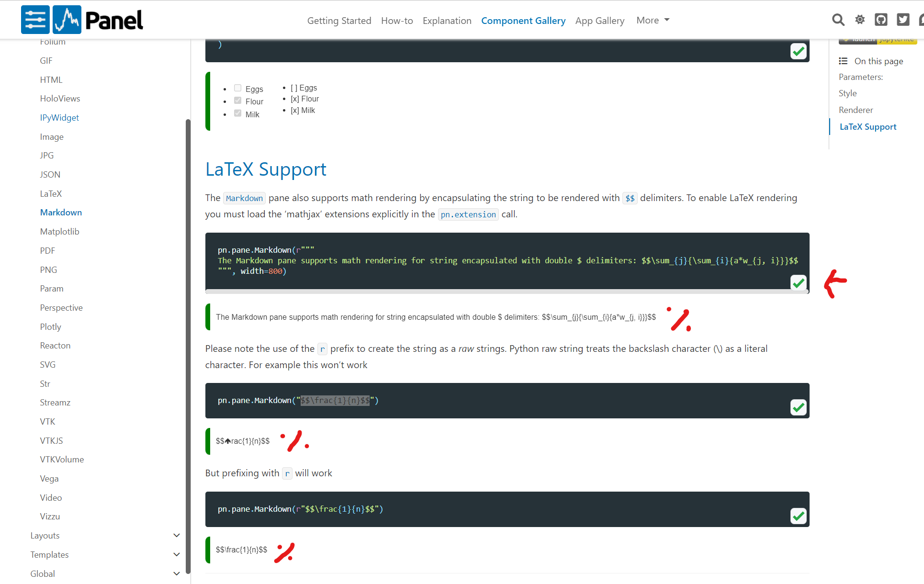The width and height of the screenshot is (924, 584).
Task: Open the More dropdown in the navbar
Action: click(652, 20)
